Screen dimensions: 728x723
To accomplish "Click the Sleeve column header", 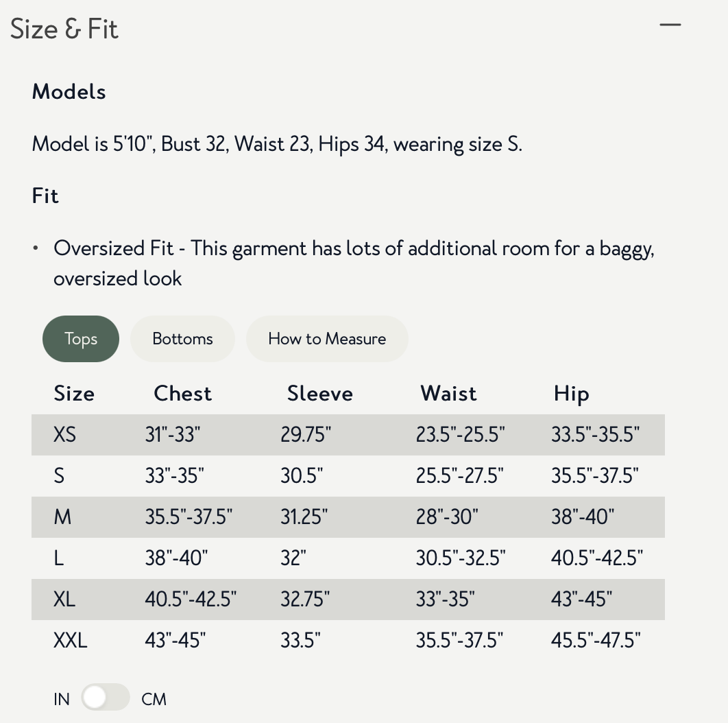I will click(319, 394).
